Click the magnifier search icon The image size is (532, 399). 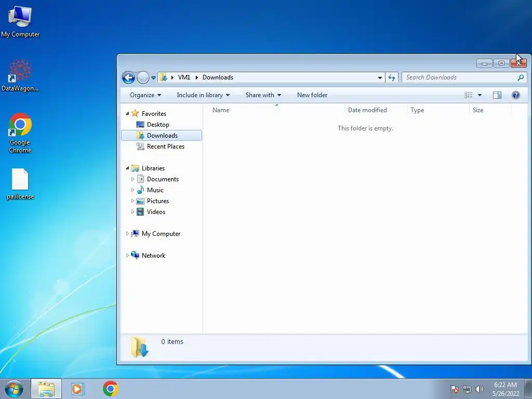521,77
